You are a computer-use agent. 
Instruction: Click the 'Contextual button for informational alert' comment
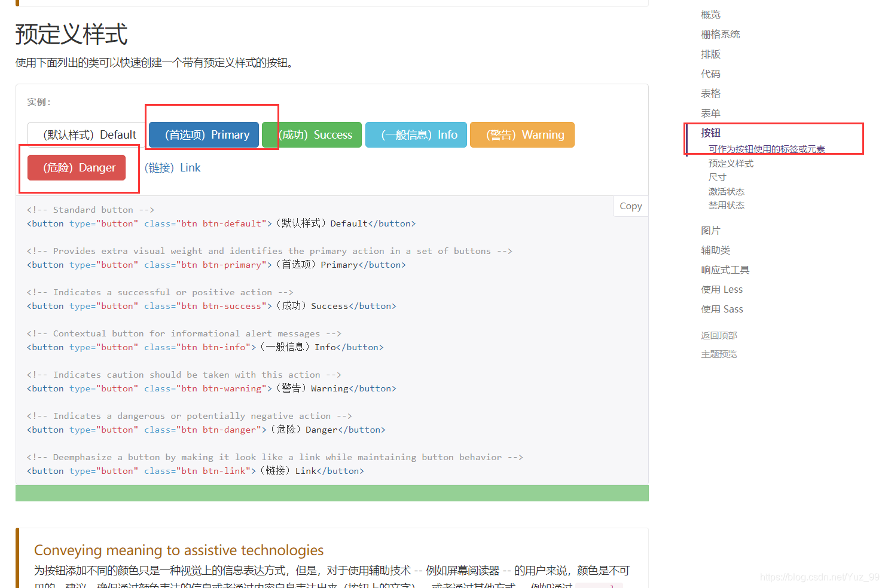click(184, 333)
